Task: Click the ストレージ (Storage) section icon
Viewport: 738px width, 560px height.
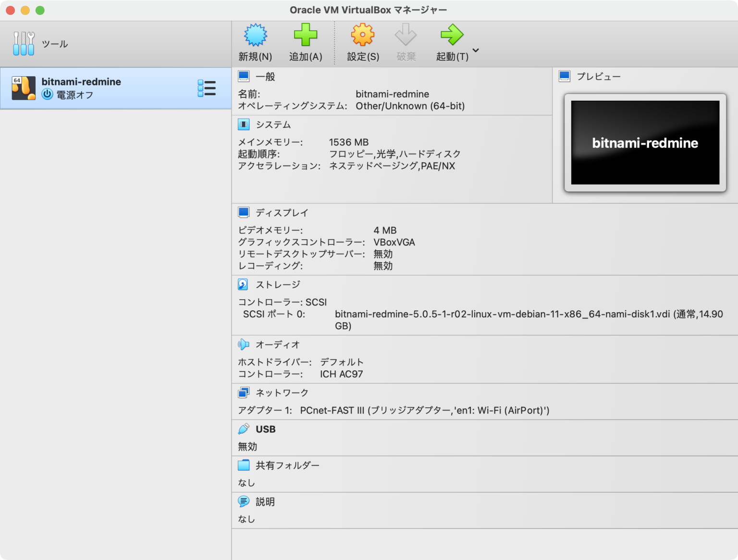Action: coord(244,284)
